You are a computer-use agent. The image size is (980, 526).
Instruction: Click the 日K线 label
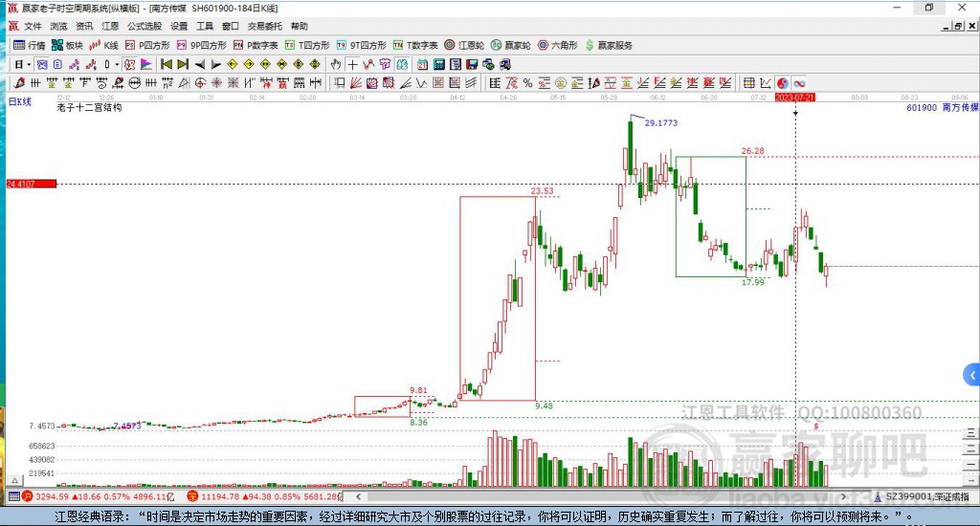click(x=19, y=101)
